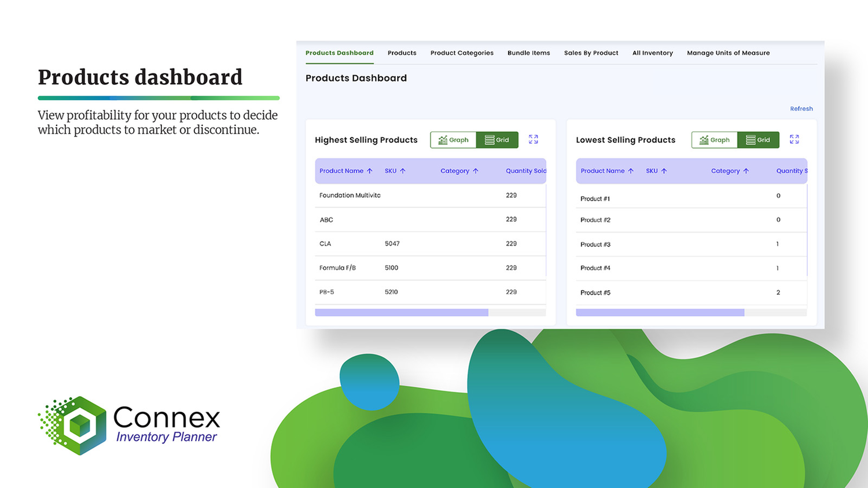Select Product #3 in Lowest Selling
The width and height of the screenshot is (868, 488).
pyautogui.click(x=595, y=245)
